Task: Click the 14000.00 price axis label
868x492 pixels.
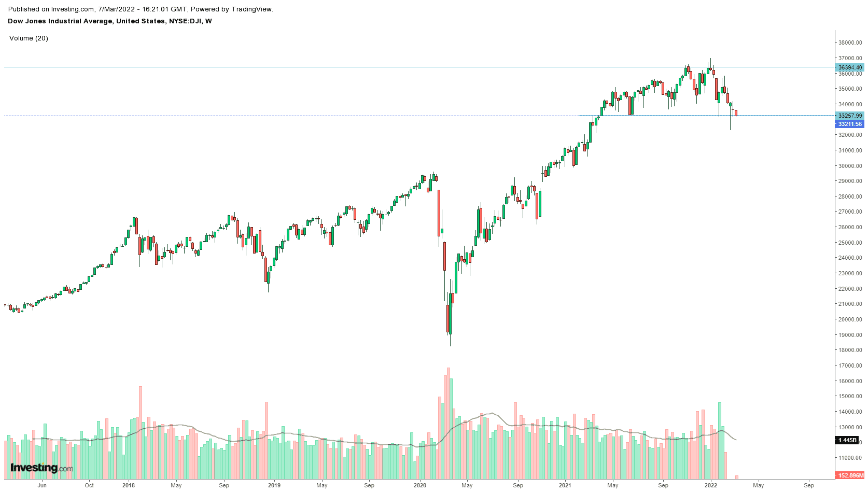Action: point(850,412)
